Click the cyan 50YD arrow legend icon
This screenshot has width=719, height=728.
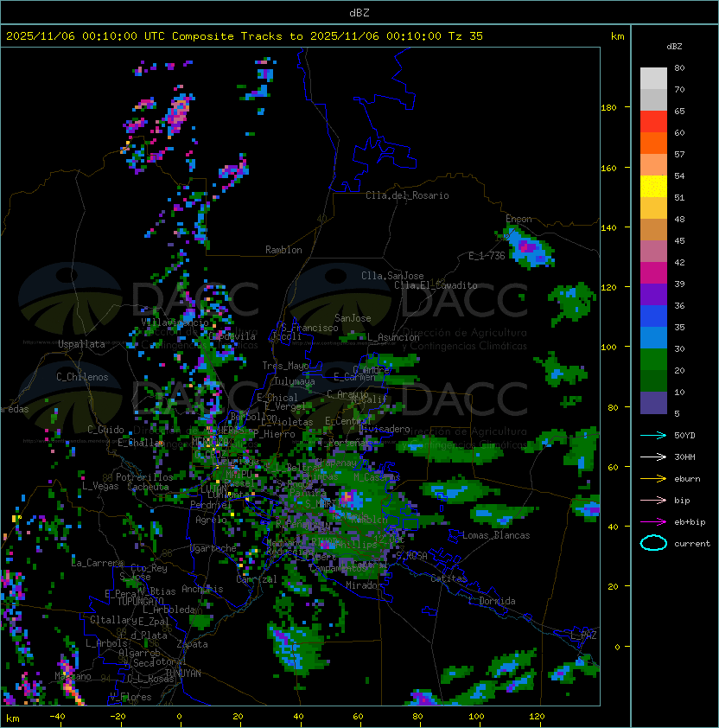tap(653, 435)
